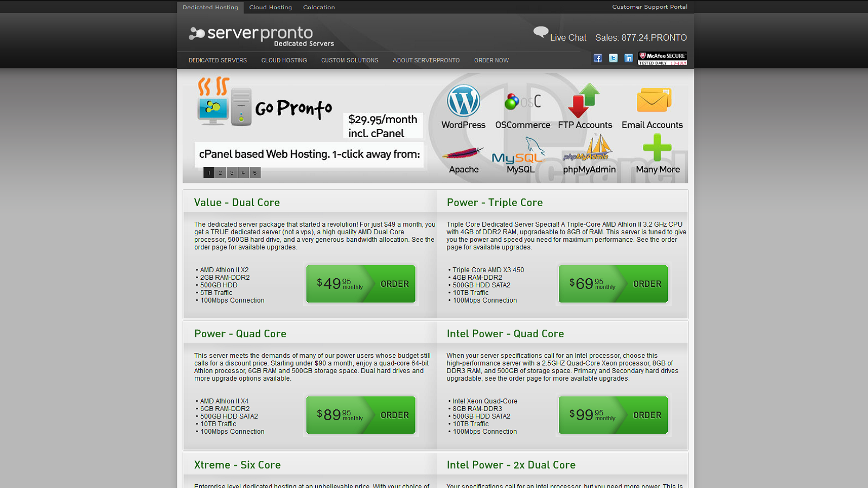The height and width of the screenshot is (488, 868).
Task: Switch to the Cloud Hosting tab
Action: [270, 8]
